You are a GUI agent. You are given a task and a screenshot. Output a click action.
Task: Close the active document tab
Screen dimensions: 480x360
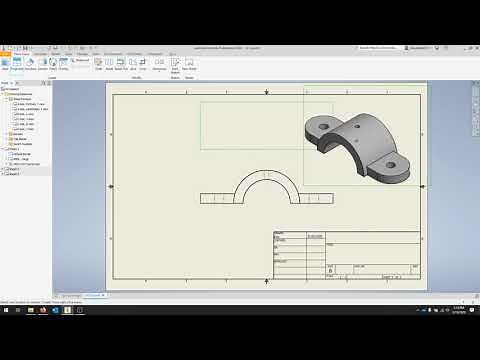(x=103, y=295)
